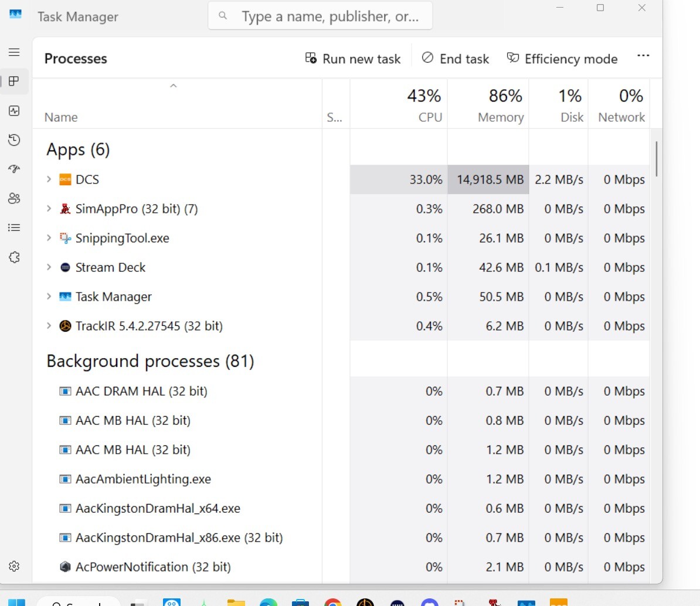
Task: Select the AacKingstonDramHal_x64.exe process name
Action: [158, 509]
